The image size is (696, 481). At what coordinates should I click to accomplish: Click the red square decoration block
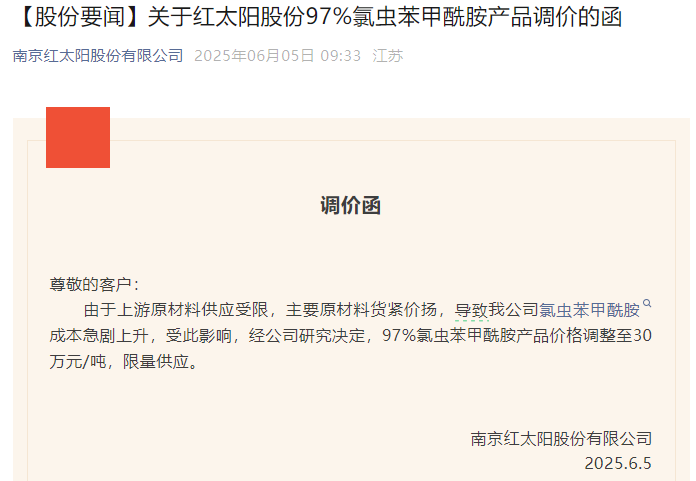point(78,138)
